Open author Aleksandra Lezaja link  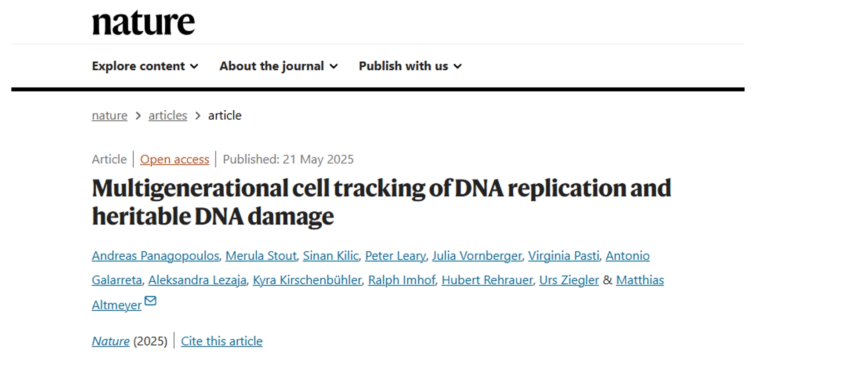tap(197, 280)
